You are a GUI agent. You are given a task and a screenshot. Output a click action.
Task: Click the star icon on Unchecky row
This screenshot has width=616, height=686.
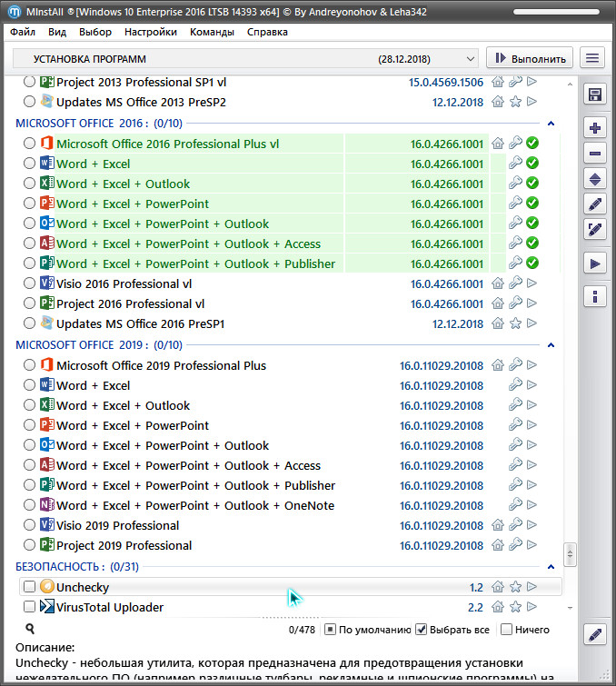[x=515, y=587]
